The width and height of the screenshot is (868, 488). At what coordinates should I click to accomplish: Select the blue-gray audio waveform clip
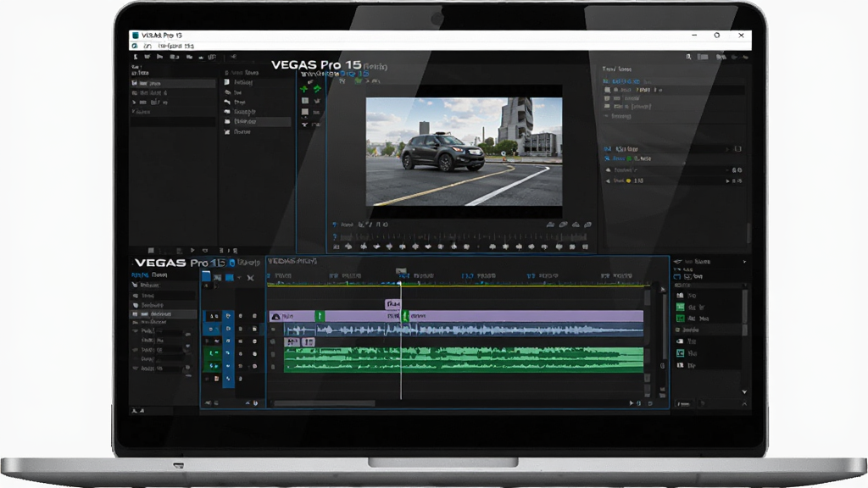click(x=464, y=330)
